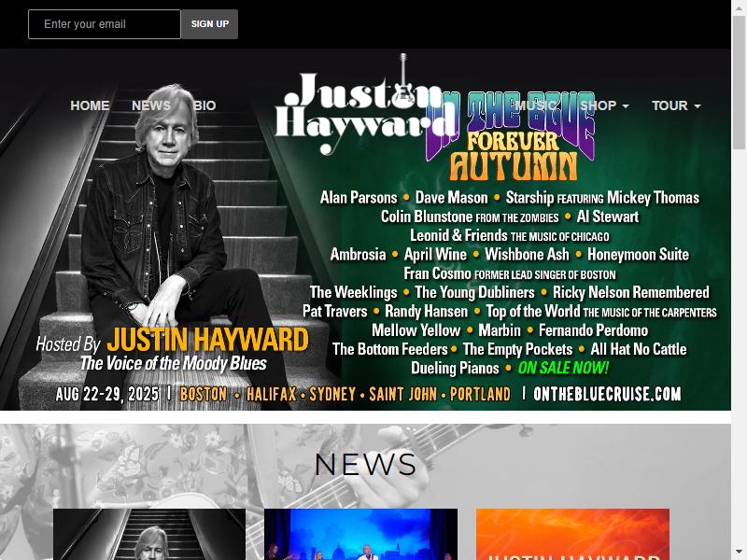Click the AUG 22-29, 2025 date text
This screenshot has height=560, width=747.
click(x=107, y=394)
